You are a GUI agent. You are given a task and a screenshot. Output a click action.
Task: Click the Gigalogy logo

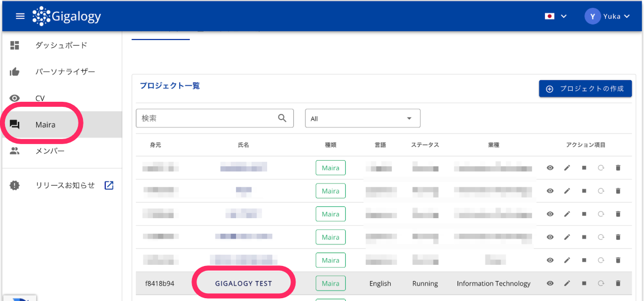point(67,17)
